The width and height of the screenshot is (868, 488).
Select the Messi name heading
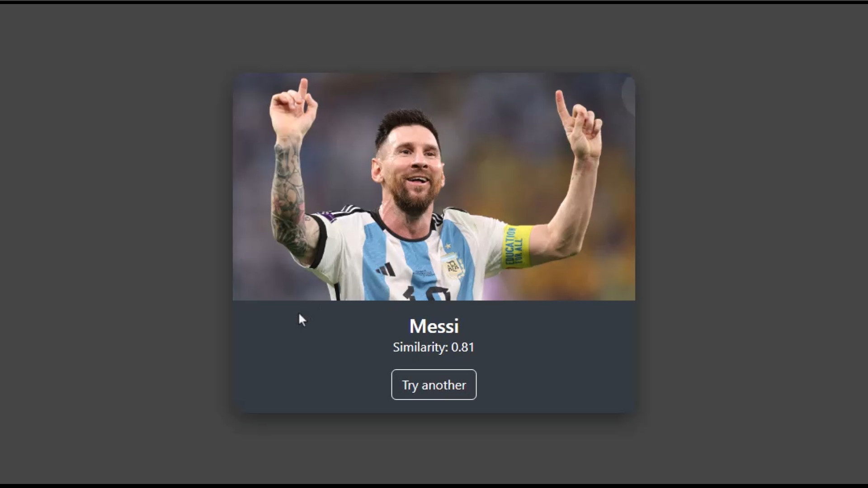coord(434,326)
